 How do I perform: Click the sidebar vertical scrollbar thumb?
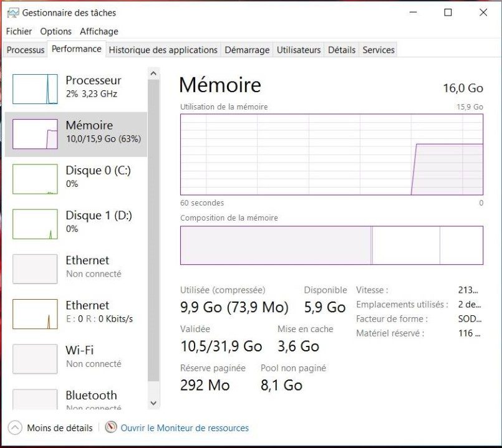pos(153,231)
